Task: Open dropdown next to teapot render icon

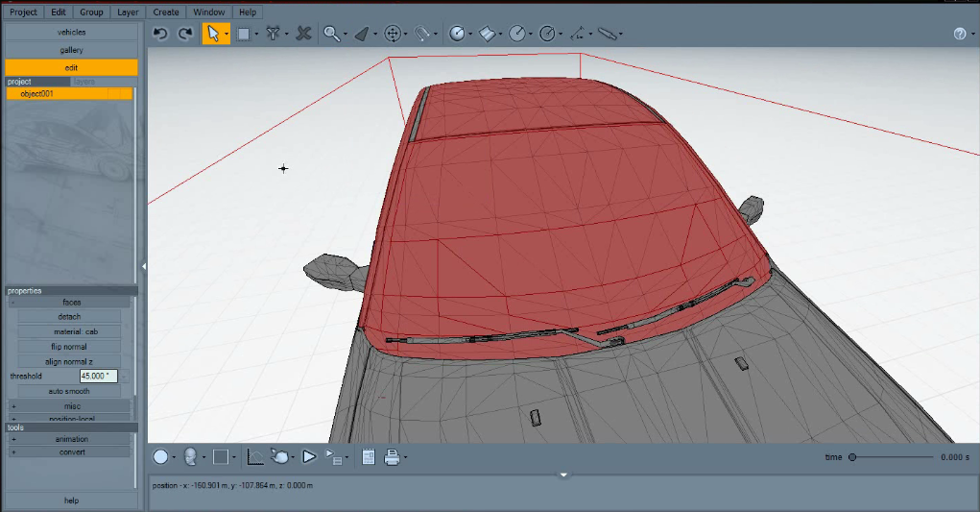Action: click(293, 457)
